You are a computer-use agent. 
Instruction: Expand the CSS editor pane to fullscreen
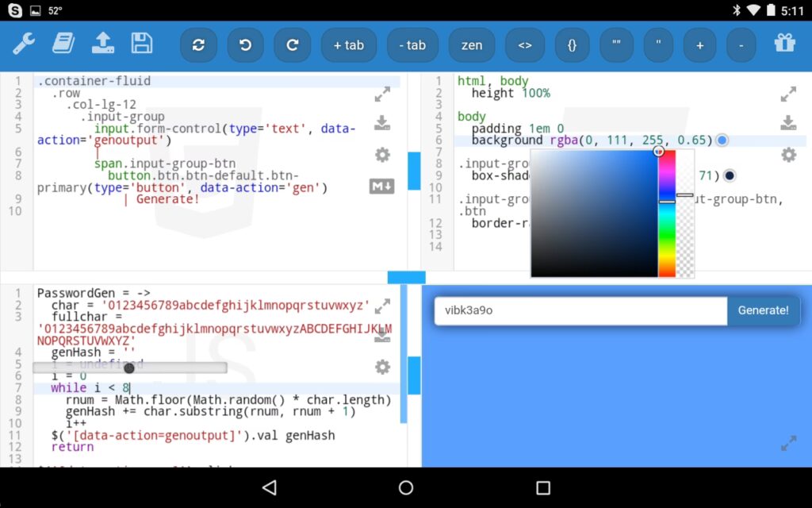point(787,94)
